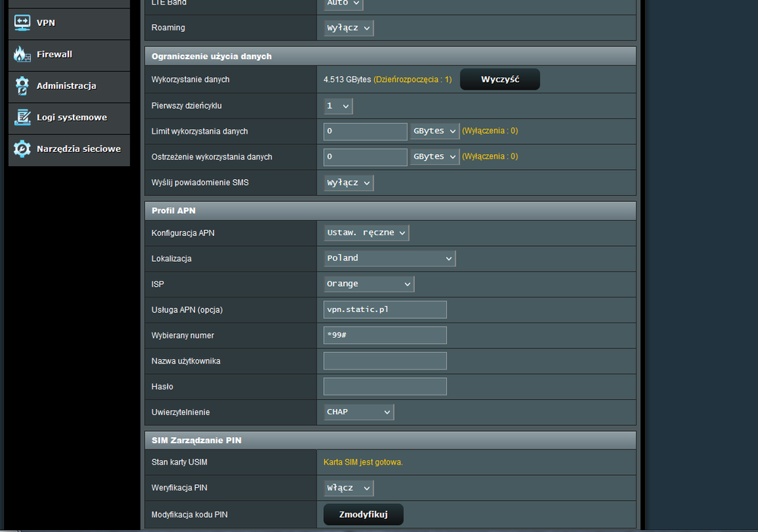Expand the Pierwszy dzień cyklu dropdown
This screenshot has width=758, height=532.
pos(338,106)
